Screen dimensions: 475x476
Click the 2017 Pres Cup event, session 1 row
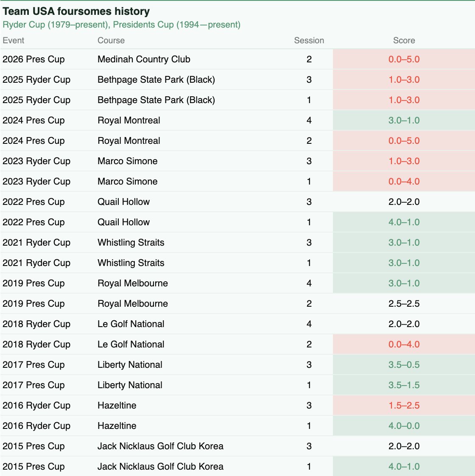(34, 385)
